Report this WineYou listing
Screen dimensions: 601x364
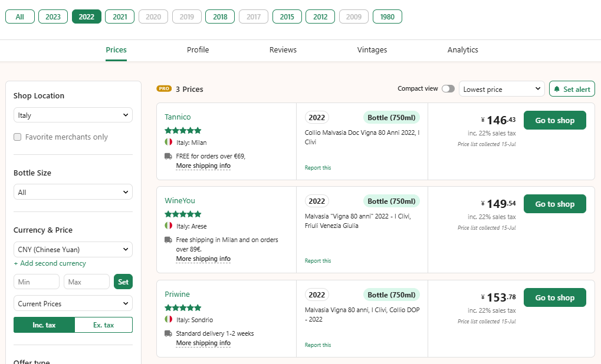[318, 261]
